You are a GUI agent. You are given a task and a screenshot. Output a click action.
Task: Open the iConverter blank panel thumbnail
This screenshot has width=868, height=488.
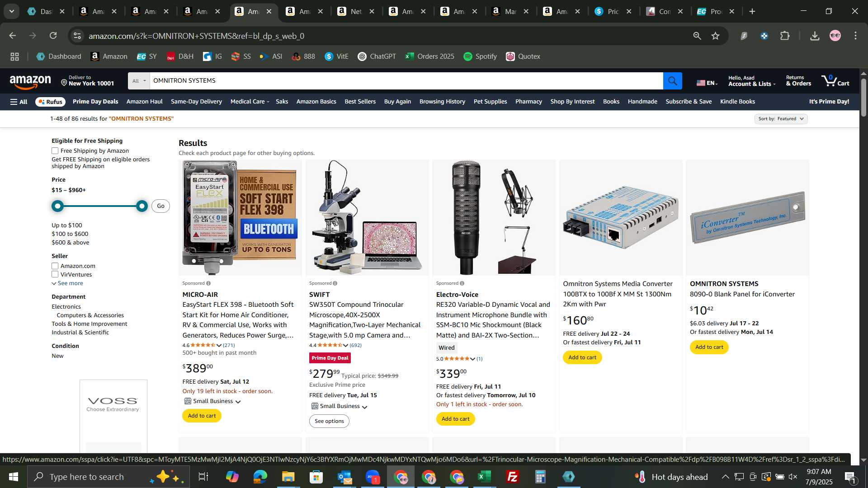click(x=747, y=218)
